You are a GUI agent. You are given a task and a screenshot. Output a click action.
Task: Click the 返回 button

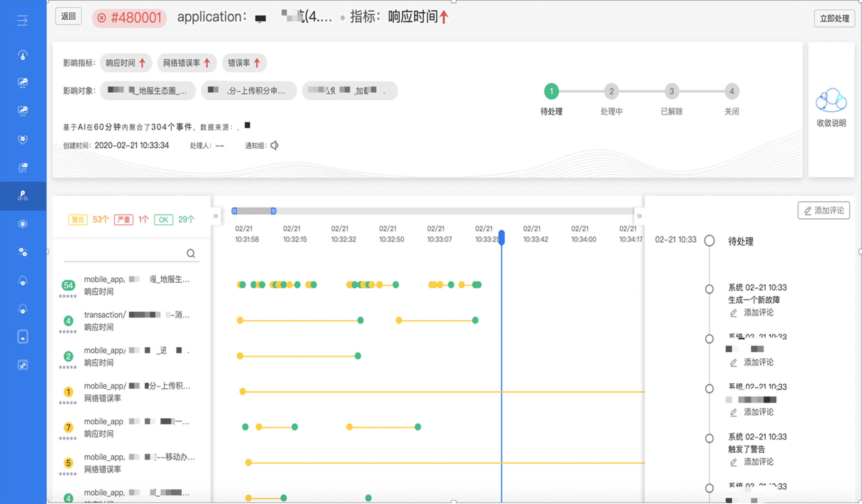pyautogui.click(x=68, y=17)
